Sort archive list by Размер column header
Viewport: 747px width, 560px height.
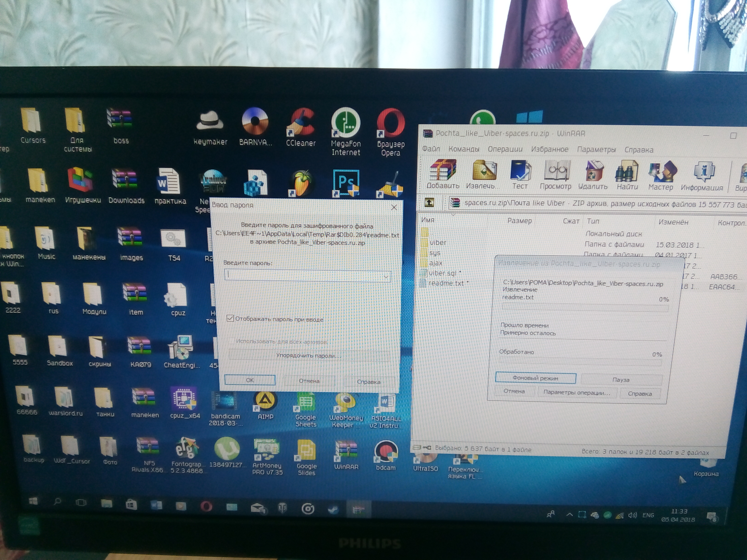[519, 221]
